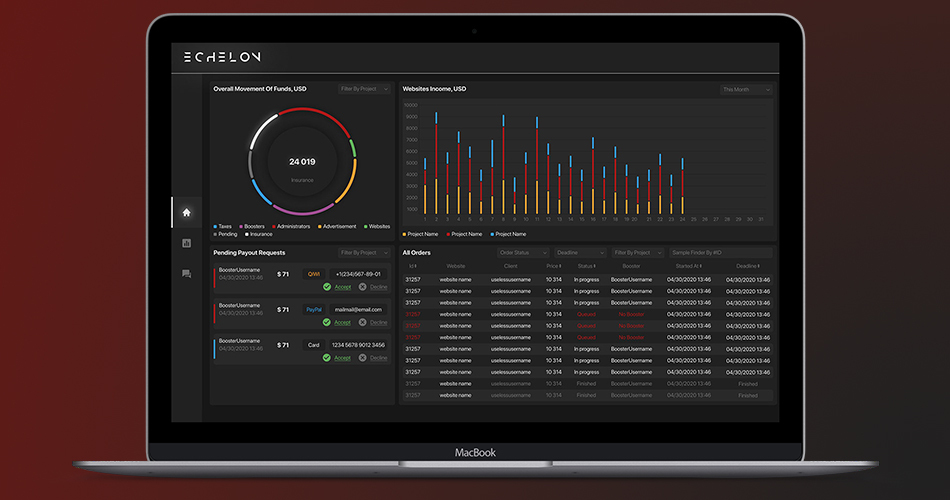Toggle the blue Project Name legend item
Image resolution: width=950 pixels, height=500 pixels.
pos(508,234)
